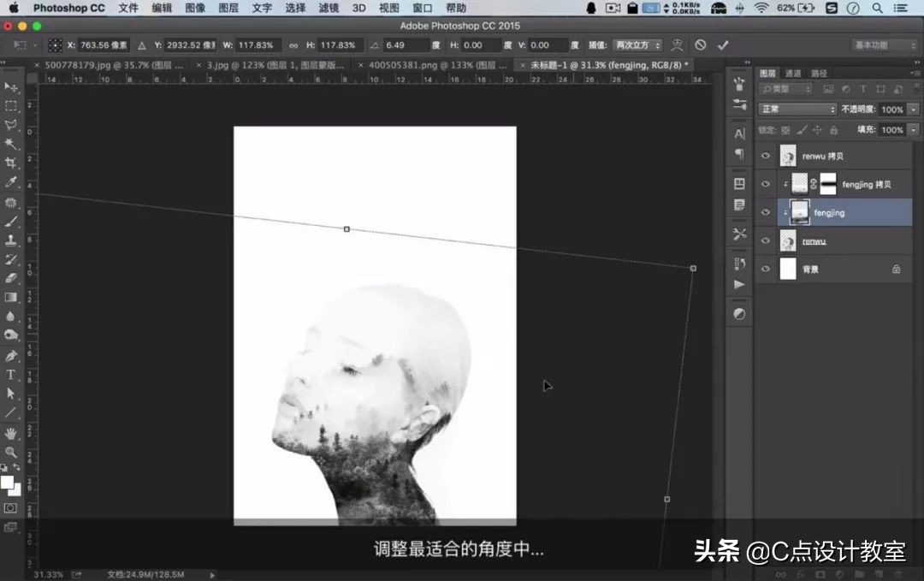The image size is (924, 581).
Task: Select the Eyedropper tool
Action: (x=11, y=182)
